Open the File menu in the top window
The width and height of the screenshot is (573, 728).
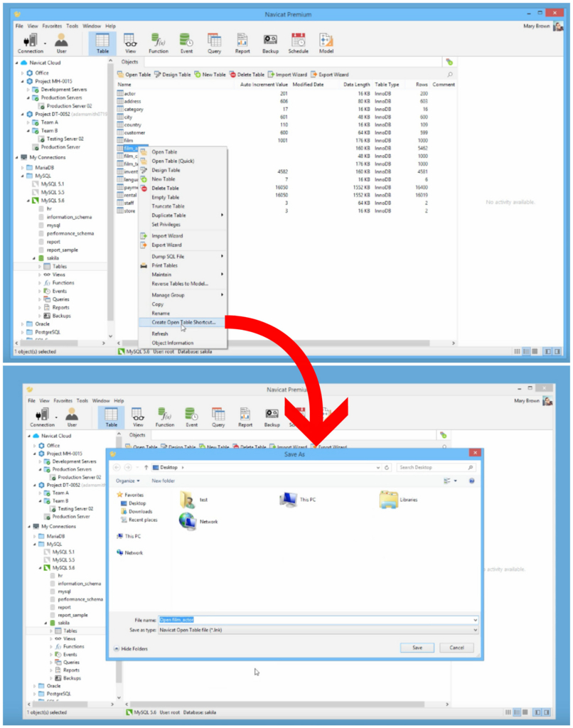tap(19, 26)
